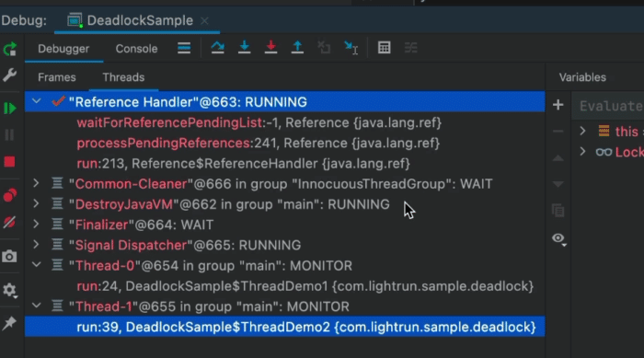
Task: Click the red Force Step Into icon
Action: [x=270, y=48]
